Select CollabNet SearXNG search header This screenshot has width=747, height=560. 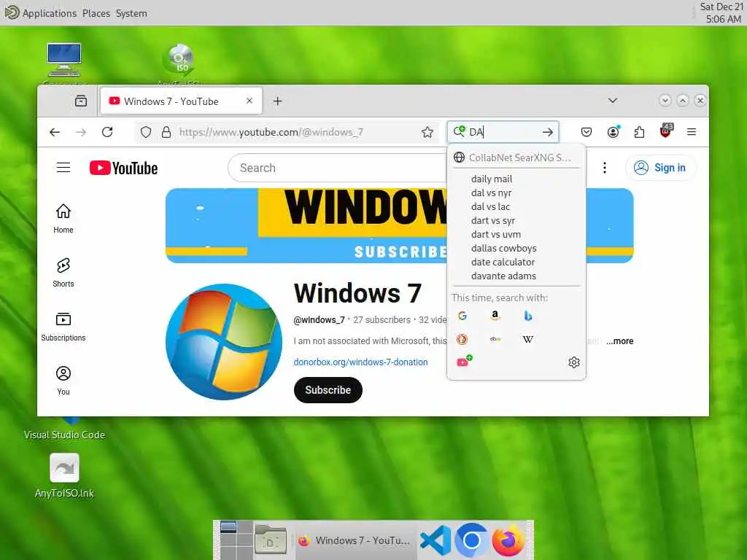click(516, 157)
